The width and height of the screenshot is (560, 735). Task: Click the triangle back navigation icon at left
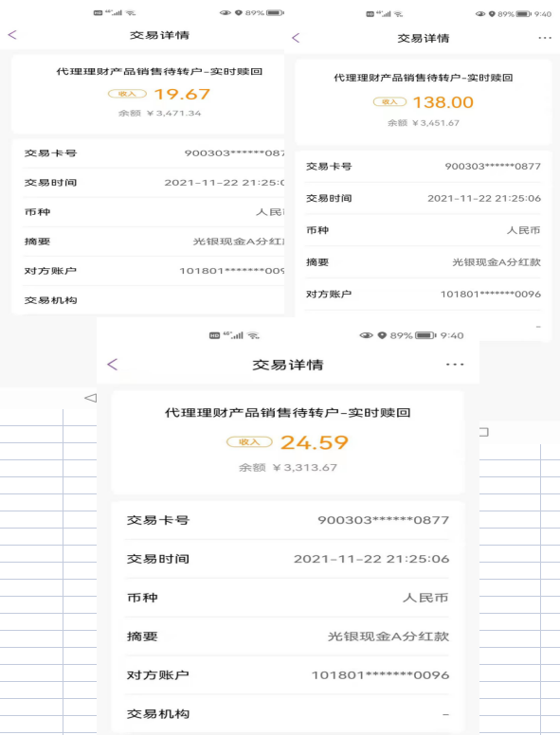coord(91,398)
